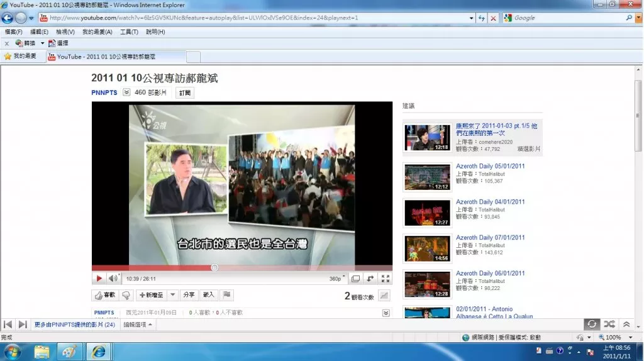Screen dimensions: 644x361
Task: Open the 360p quality selector
Action: 336,279
